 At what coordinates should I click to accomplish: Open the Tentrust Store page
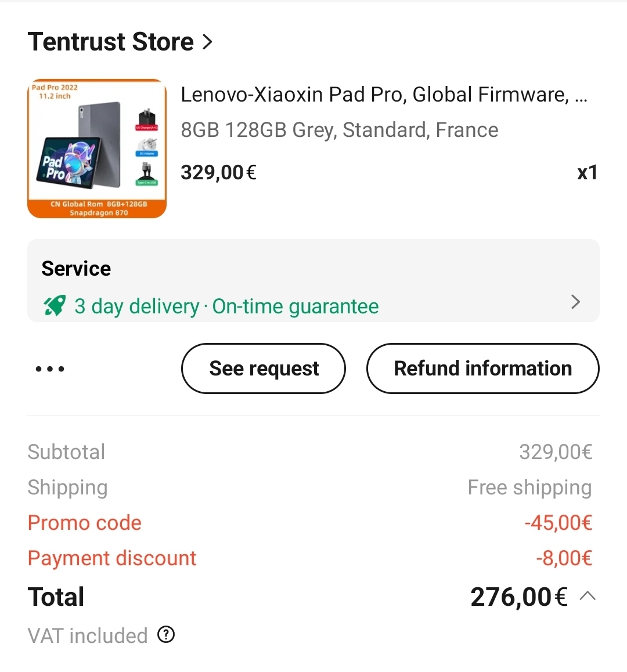[x=110, y=42]
